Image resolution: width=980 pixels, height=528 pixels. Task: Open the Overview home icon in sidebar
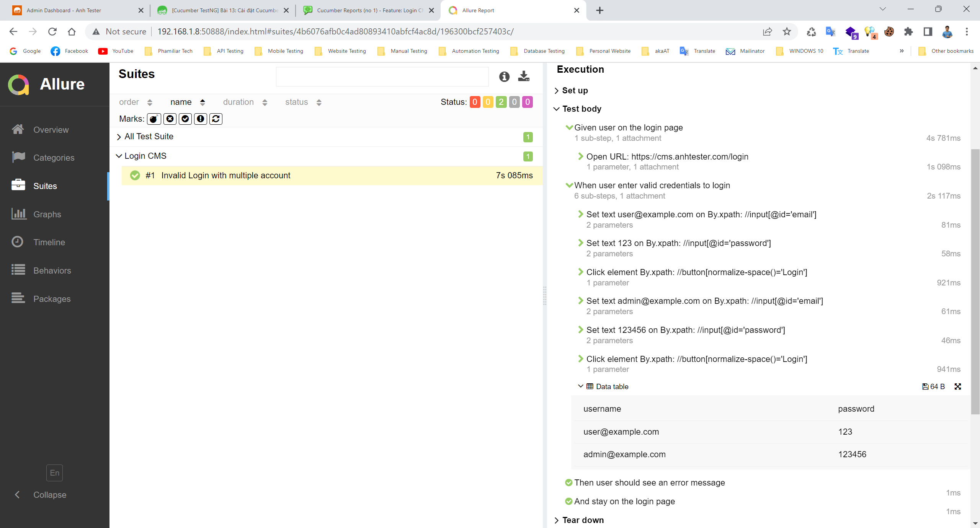(18, 129)
